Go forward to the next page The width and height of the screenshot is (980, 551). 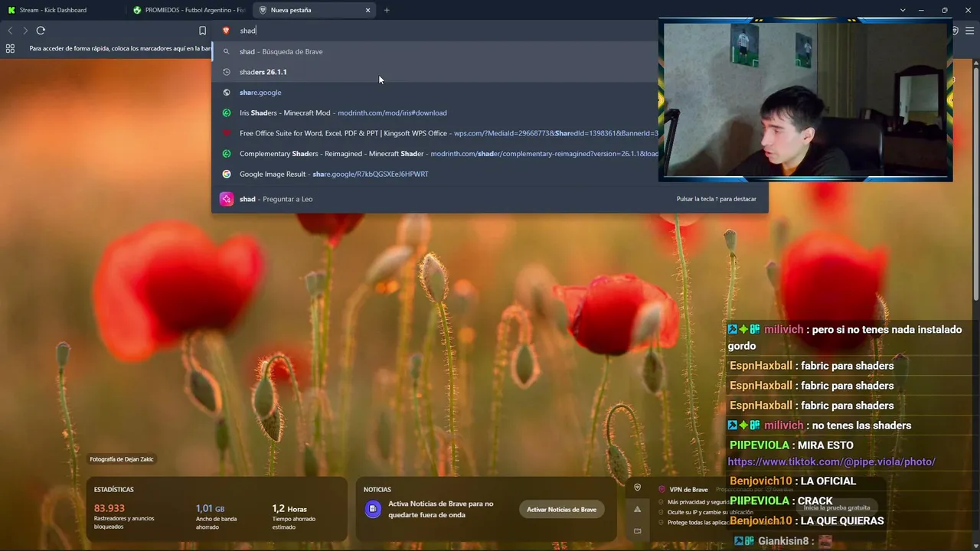coord(25,31)
